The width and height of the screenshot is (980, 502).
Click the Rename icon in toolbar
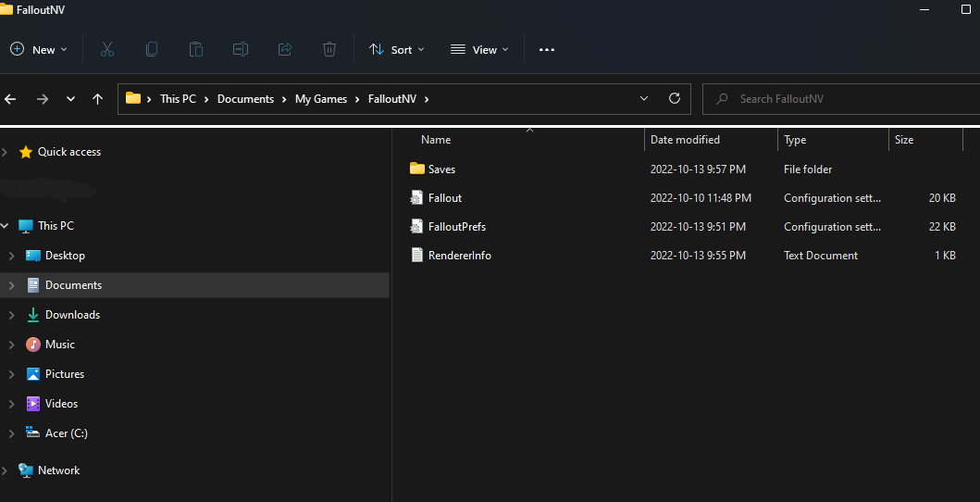pos(241,49)
